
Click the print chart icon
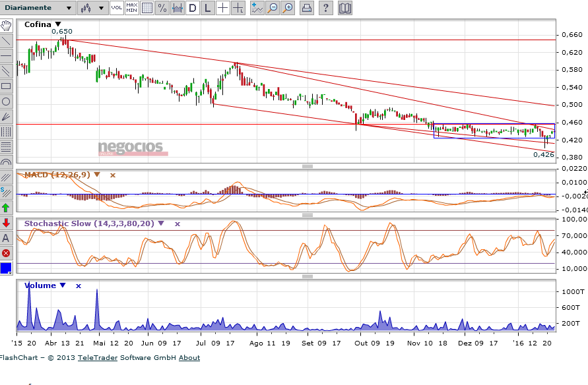(x=307, y=8)
